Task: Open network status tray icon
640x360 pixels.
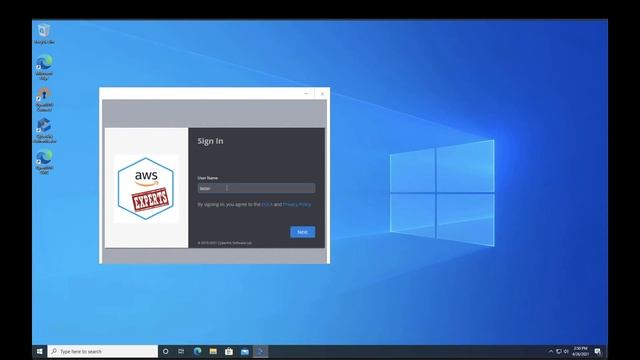Action: [x=559, y=351]
